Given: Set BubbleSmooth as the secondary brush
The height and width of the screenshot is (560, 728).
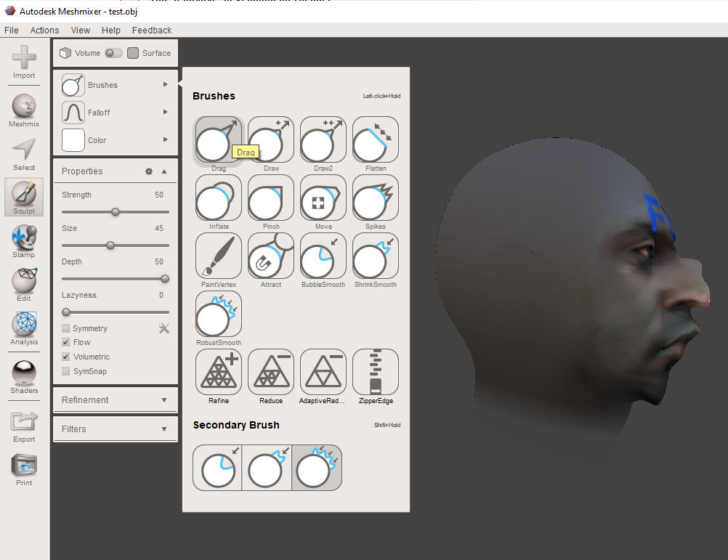Looking at the screenshot, I should tap(217, 468).
